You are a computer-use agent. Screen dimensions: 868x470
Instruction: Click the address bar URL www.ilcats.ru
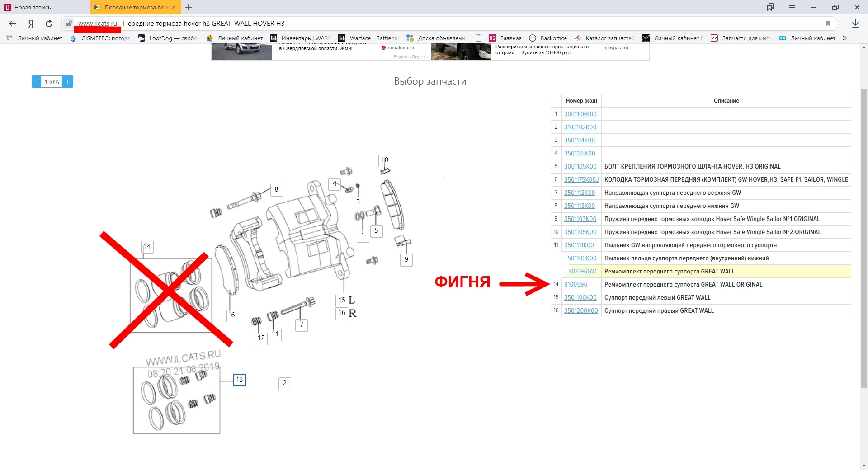click(x=98, y=23)
